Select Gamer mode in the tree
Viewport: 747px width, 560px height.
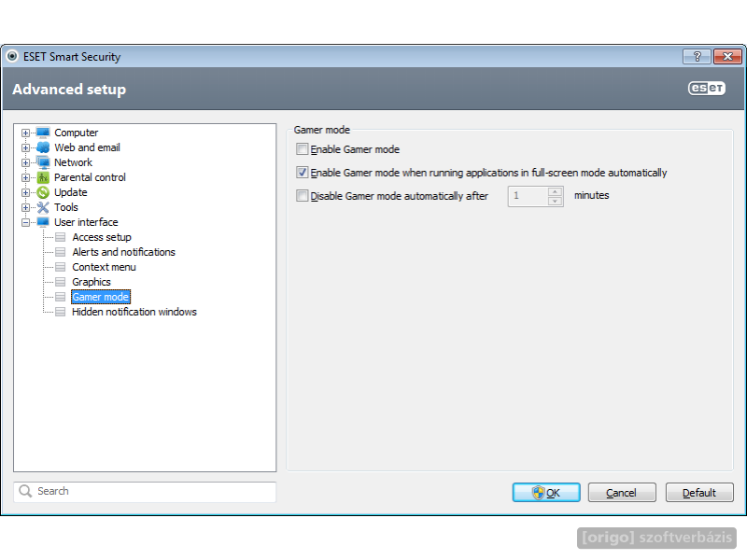101,297
